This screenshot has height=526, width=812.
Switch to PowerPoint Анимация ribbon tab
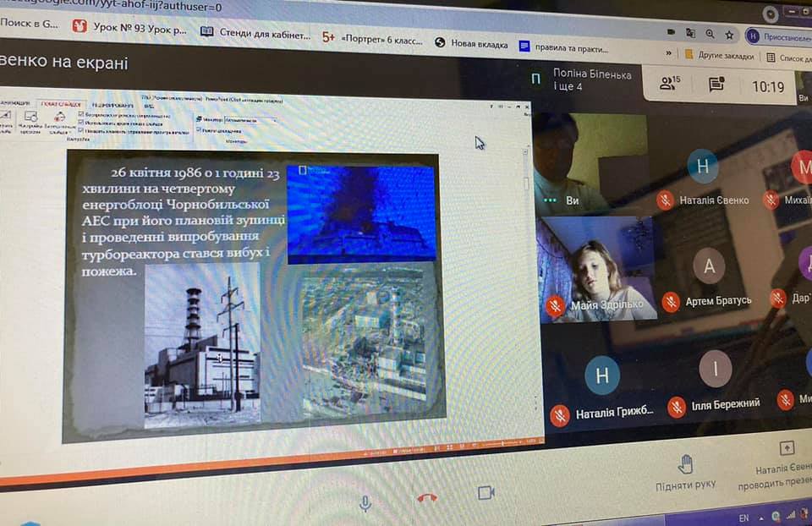14,103
